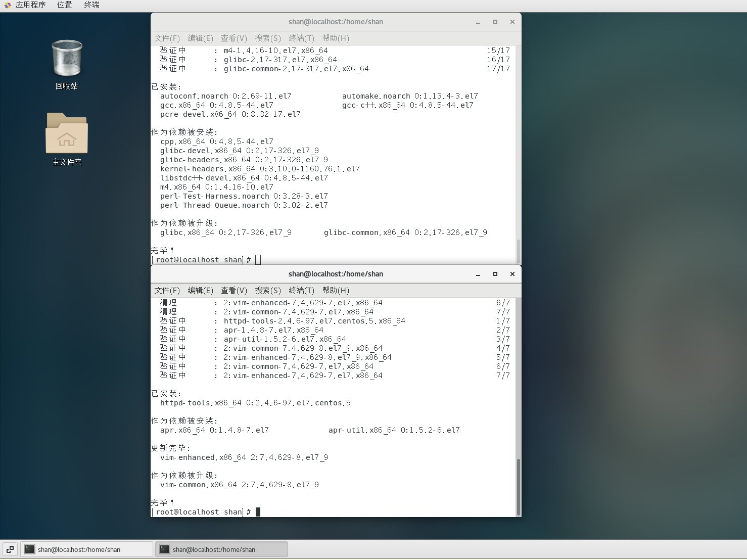Click gcc.x86_64 0:4.8.5-44.el7 text
Viewport: 747px width, 560px height.
coord(217,105)
